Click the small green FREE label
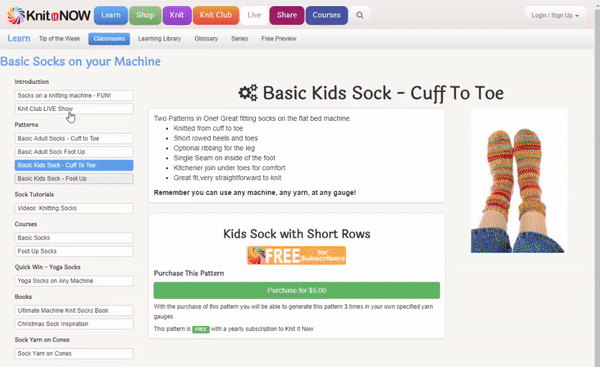600x367 pixels. 201,329
